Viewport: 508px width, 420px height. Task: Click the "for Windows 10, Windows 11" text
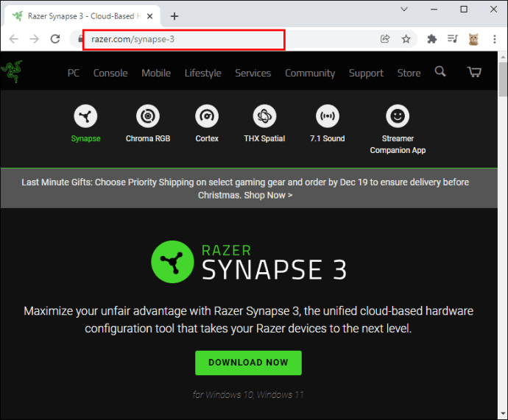[x=248, y=395]
